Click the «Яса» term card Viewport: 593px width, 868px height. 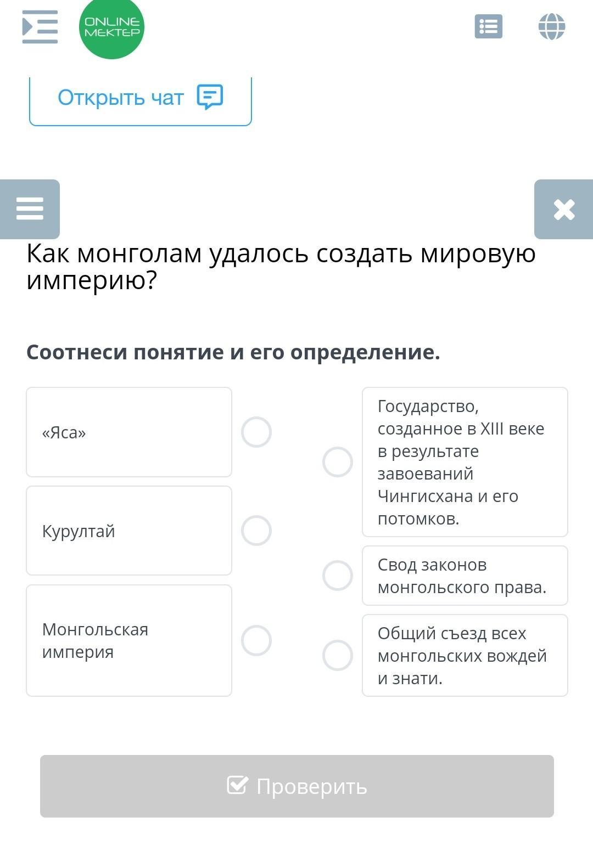pyautogui.click(x=129, y=432)
